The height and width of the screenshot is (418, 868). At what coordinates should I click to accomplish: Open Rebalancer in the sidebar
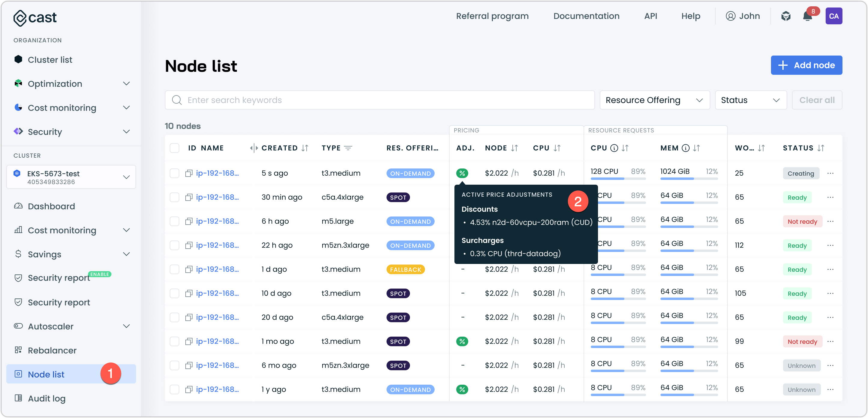tap(52, 350)
